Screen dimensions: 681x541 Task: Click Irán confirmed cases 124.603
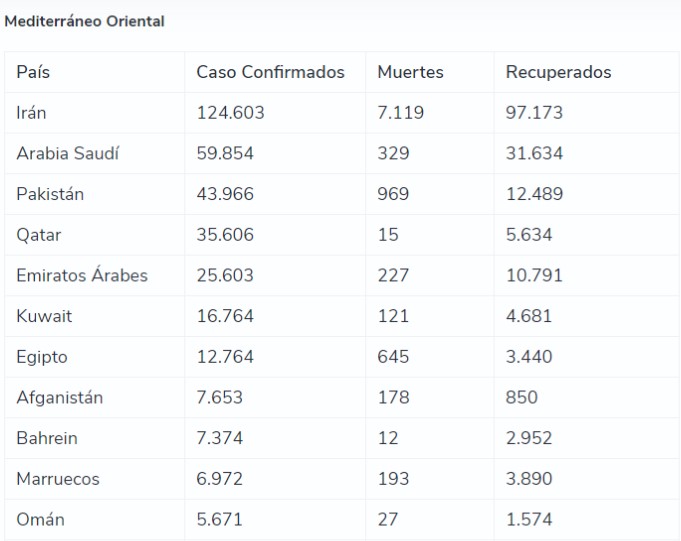tap(230, 112)
